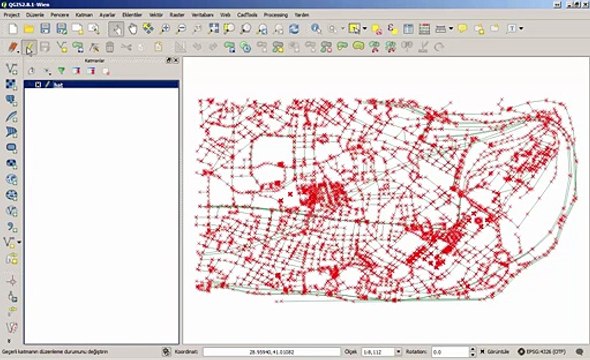The height and width of the screenshot is (360, 590).
Task: Click the Text Annotation icon
Action: [x=512, y=29]
